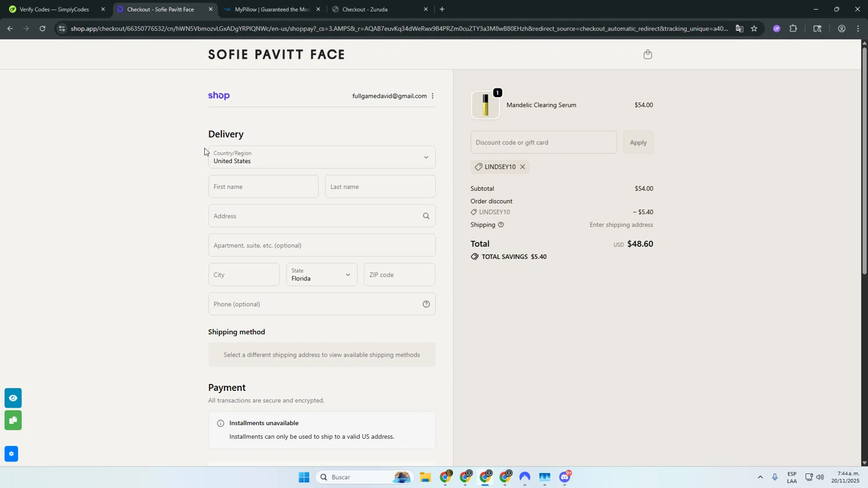Click the Apartment, suite field
The width and height of the screenshot is (868, 488).
tap(322, 245)
